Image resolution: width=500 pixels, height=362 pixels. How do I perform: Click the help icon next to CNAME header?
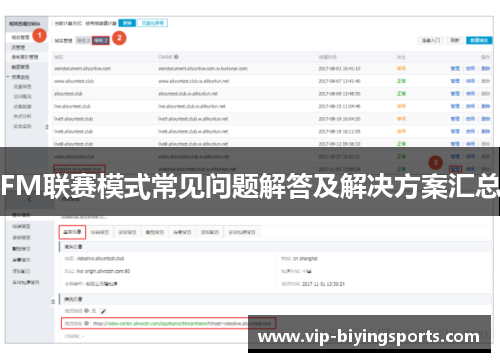(176, 57)
